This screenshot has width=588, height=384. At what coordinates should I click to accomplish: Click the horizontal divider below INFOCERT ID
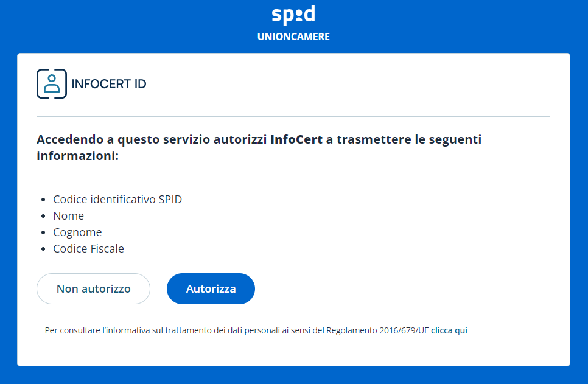(293, 116)
